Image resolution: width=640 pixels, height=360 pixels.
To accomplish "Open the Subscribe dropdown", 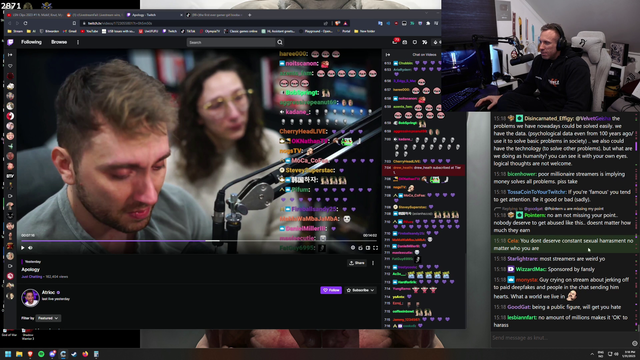I will click(360, 290).
